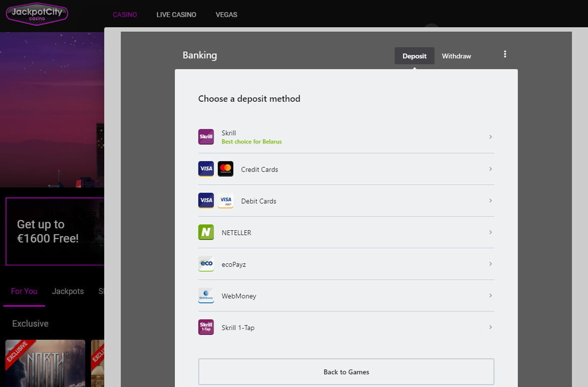Switch to the Withdraw tab
The width and height of the screenshot is (588, 387).
tap(456, 56)
